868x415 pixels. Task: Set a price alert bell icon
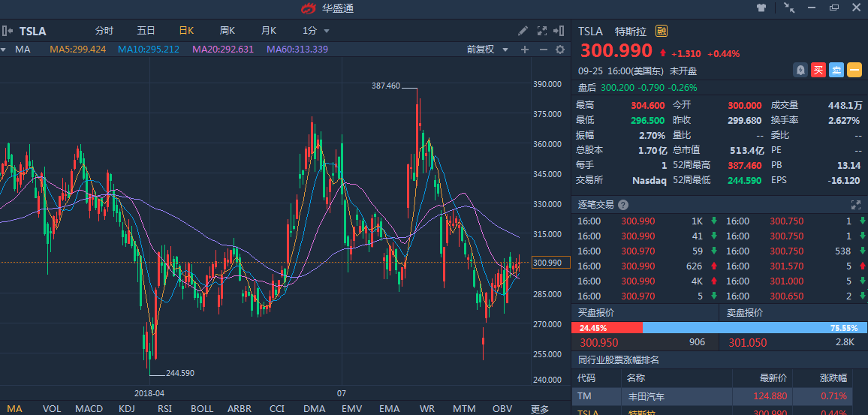(800, 70)
